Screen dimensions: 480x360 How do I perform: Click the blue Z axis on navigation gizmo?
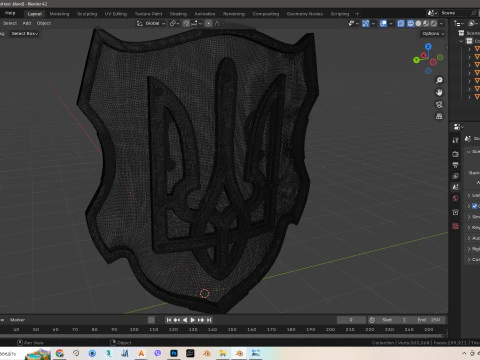428,46
